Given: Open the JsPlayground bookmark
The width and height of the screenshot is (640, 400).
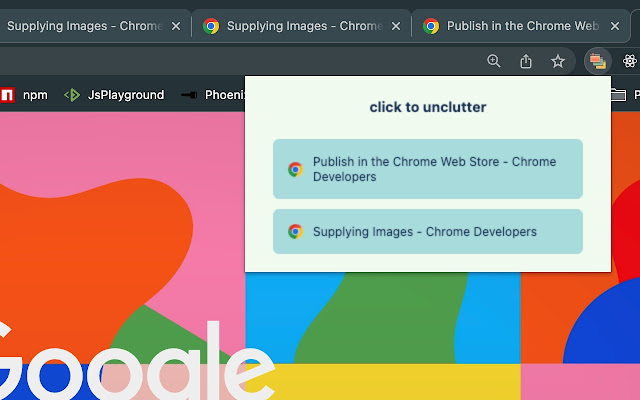Looking at the screenshot, I should [x=114, y=95].
